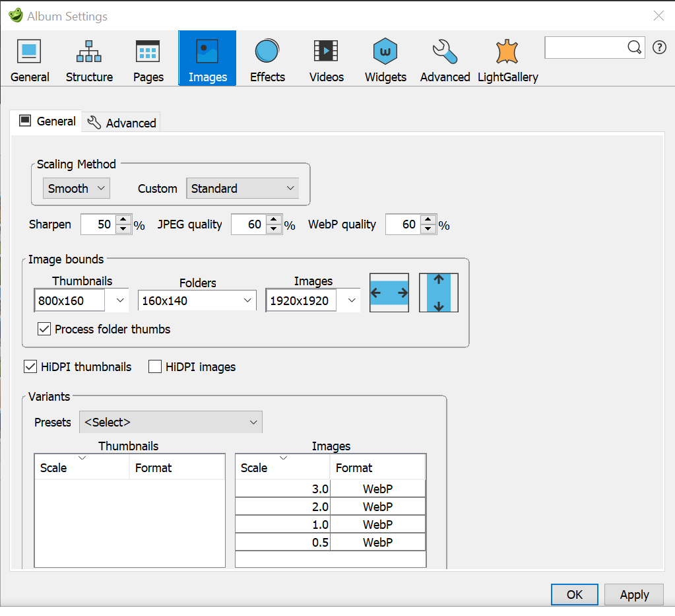
Task: Open the Thumbnails bounds dropdown
Action: 118,300
